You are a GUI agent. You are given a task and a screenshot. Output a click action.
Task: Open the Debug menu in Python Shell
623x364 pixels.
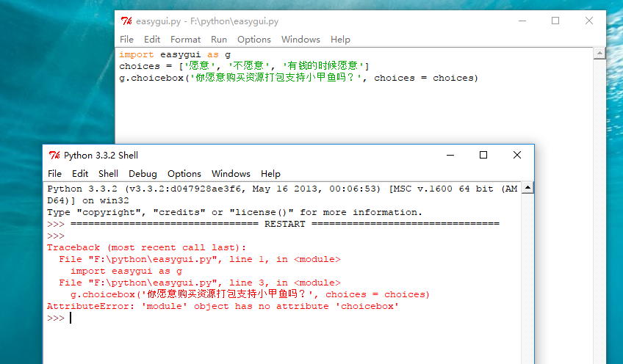pos(143,174)
